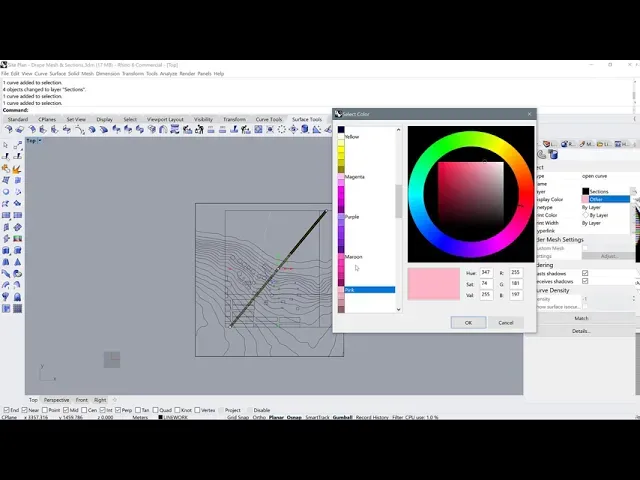Enable the Mid object snap checkbox
Image resolution: width=640 pixels, height=480 pixels.
[x=63, y=410]
